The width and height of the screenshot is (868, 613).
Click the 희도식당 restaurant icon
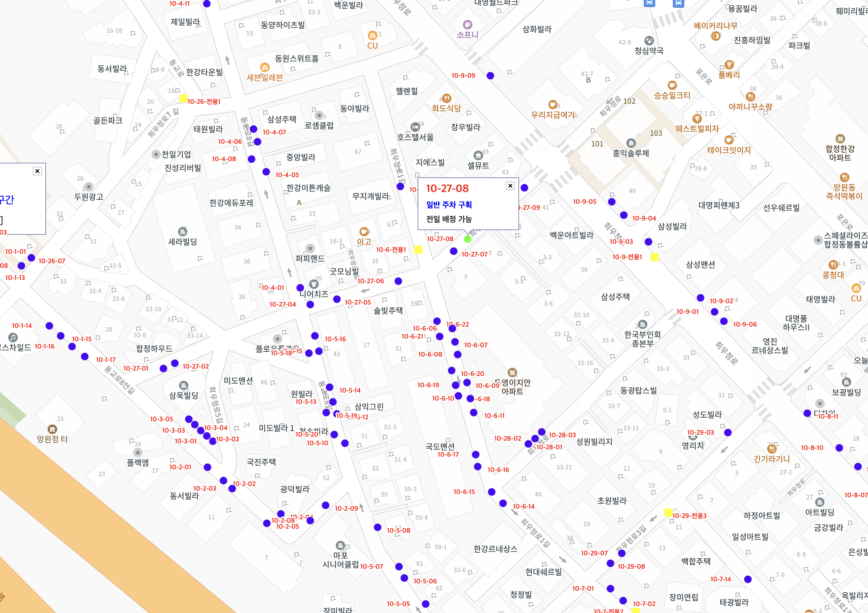446,98
